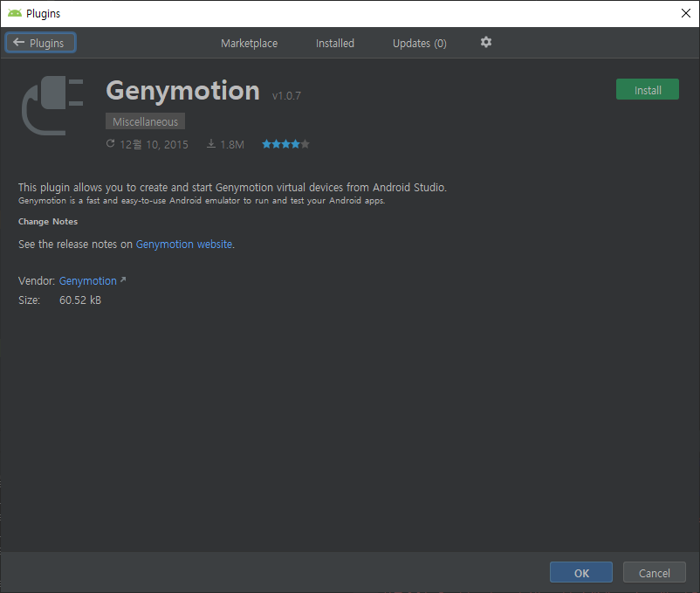Click the Miscellaneous category tag
The height and width of the screenshot is (593, 700).
[x=145, y=121]
